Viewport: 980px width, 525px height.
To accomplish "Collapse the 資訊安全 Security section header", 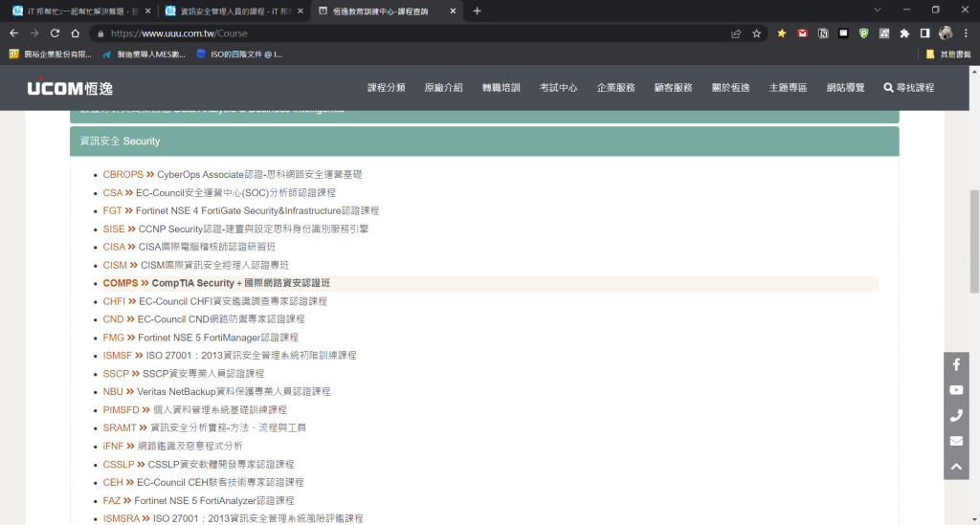I will (484, 142).
